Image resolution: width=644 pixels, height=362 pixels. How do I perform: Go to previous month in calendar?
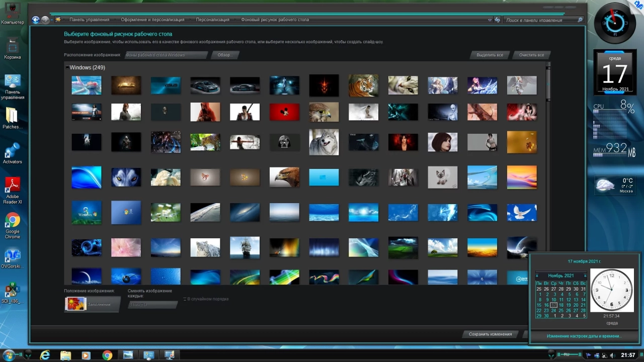[x=538, y=276]
